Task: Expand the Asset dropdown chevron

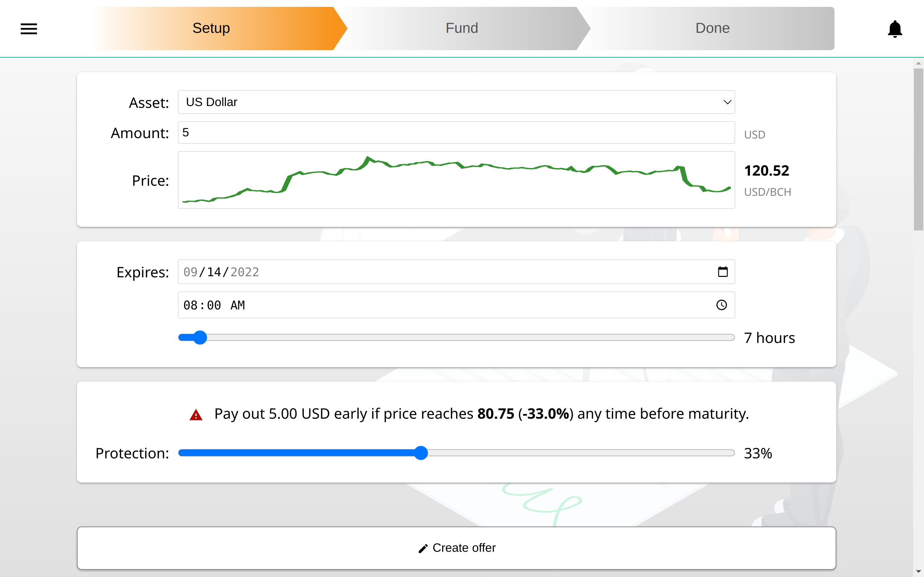Action: pos(727,102)
